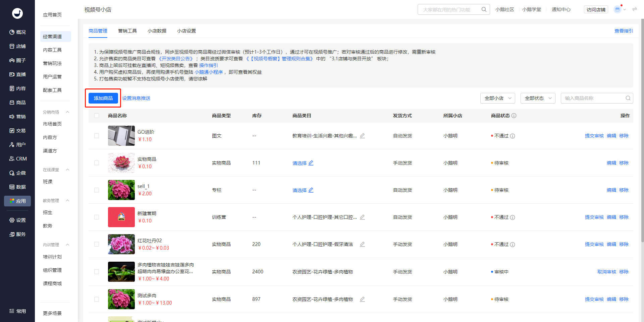This screenshot has width=644, height=322.
Task: Click 移除 for sell_1 row
Action: (x=624, y=190)
